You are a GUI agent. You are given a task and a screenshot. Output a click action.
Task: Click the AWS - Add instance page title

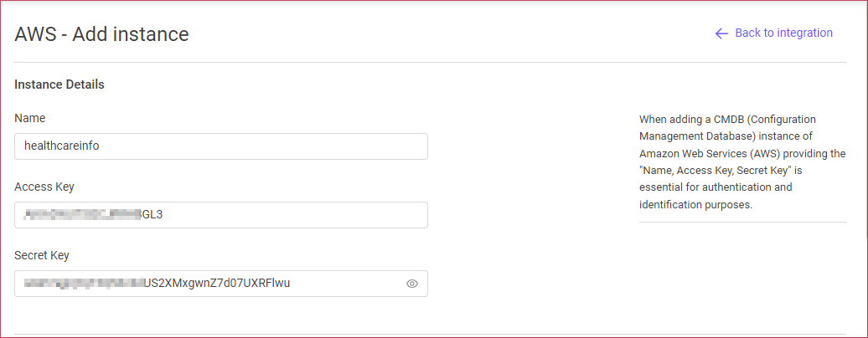click(102, 34)
